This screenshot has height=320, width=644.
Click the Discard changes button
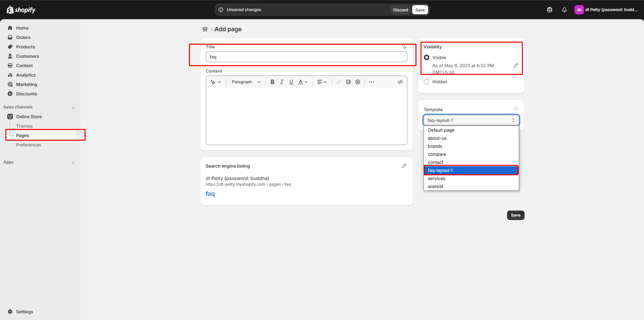(400, 10)
